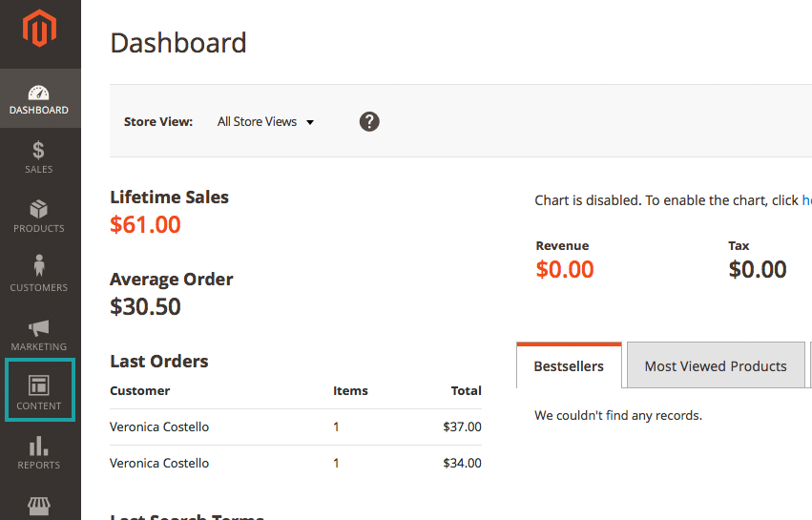Click the Revenue $0.00 figure
The width and height of the screenshot is (812, 520).
point(565,270)
